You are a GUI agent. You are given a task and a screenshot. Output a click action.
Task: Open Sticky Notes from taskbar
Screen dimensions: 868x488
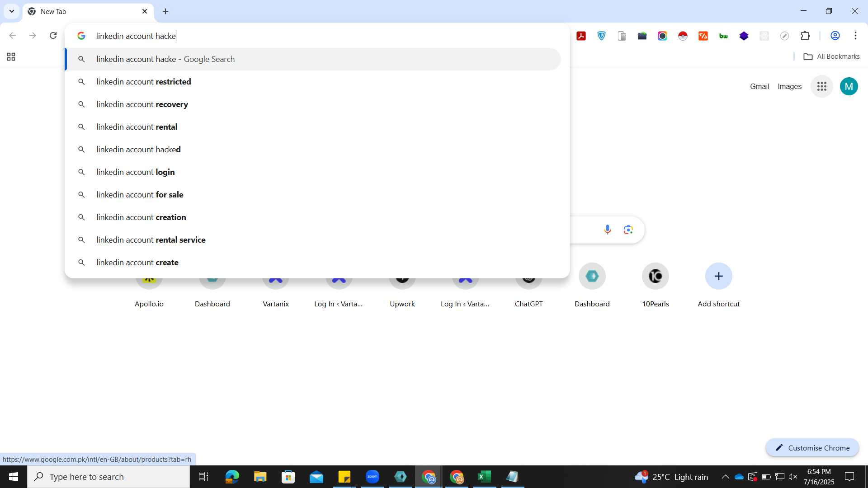(344, 477)
